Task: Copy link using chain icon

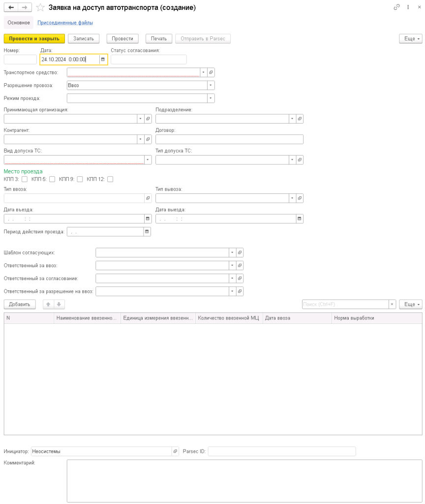Action: point(397,7)
